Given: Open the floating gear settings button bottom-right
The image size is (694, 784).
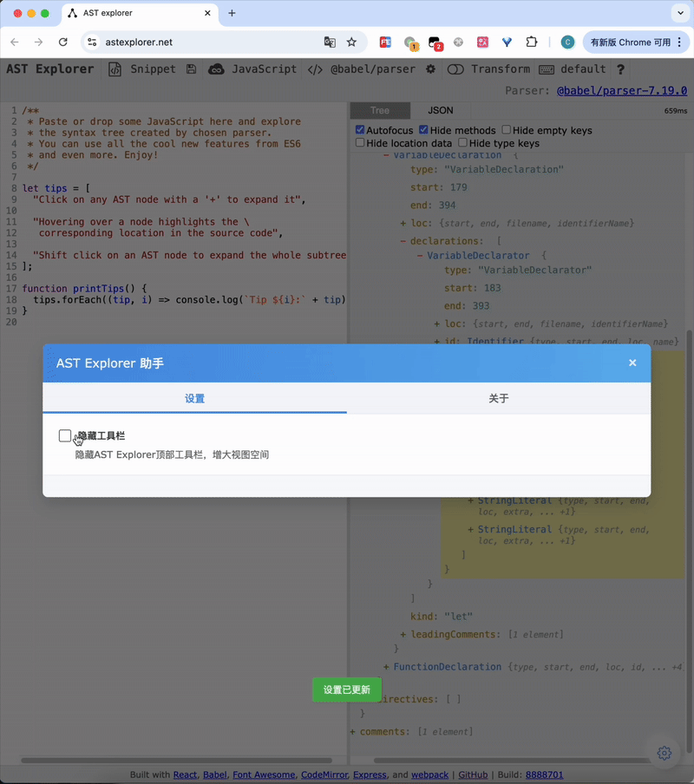Looking at the screenshot, I should coord(665,754).
